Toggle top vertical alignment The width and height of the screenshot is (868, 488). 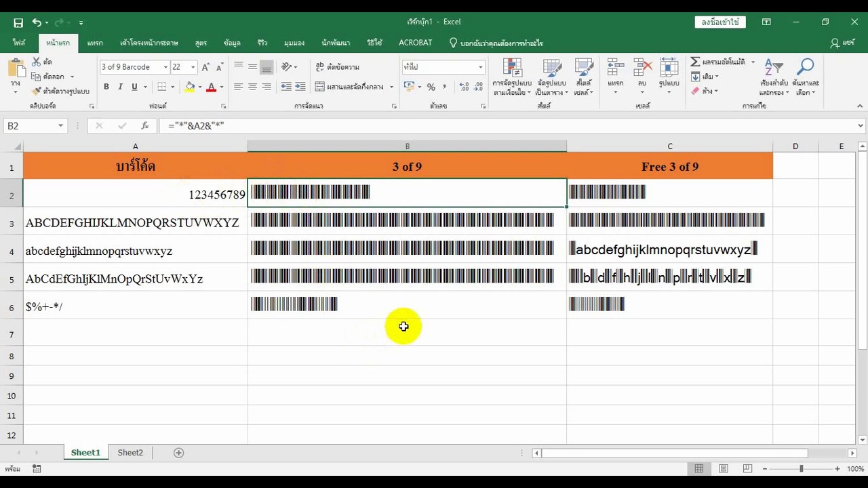(238, 66)
